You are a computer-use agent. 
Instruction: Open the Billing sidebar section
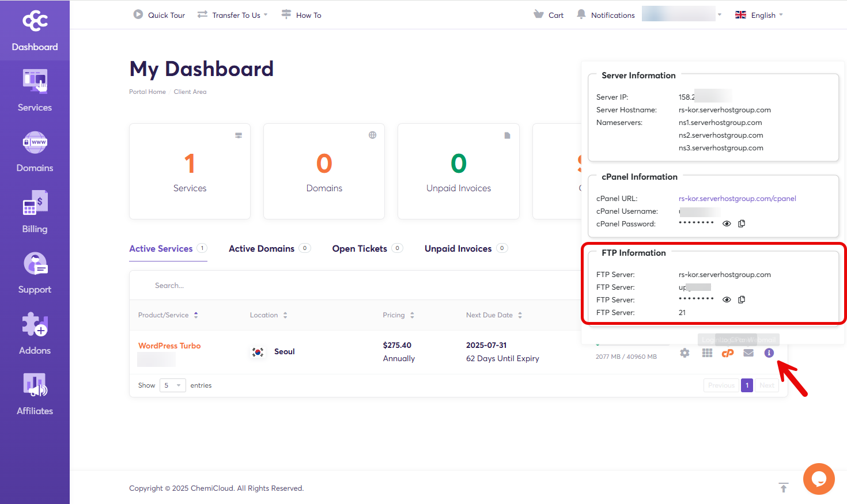click(35, 213)
